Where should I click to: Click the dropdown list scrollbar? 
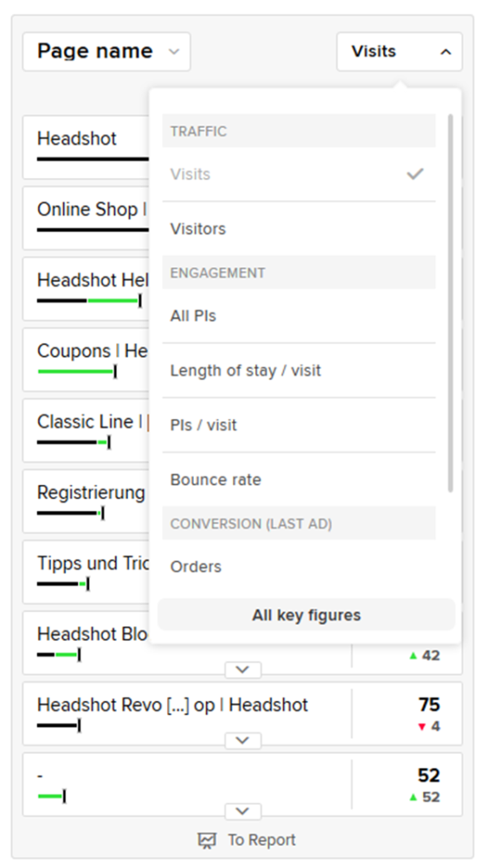(451, 303)
